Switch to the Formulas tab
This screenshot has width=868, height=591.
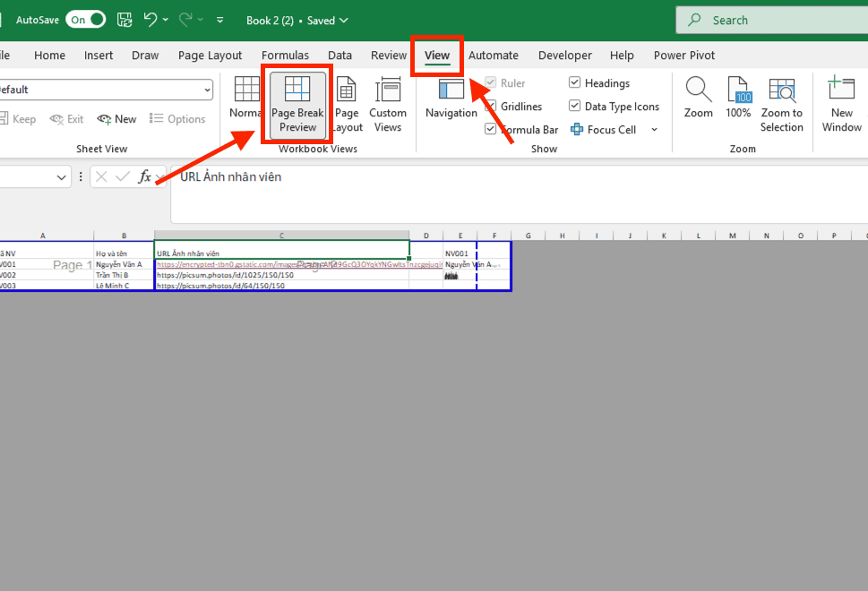pyautogui.click(x=285, y=56)
